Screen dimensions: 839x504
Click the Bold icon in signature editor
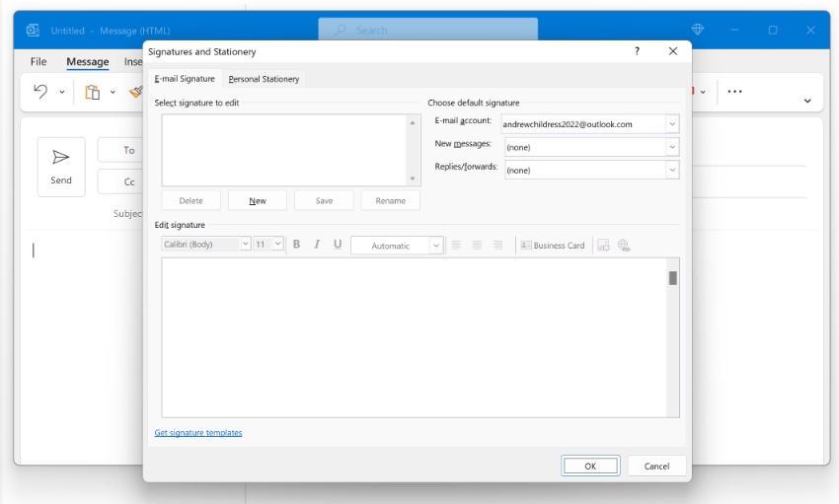click(296, 245)
